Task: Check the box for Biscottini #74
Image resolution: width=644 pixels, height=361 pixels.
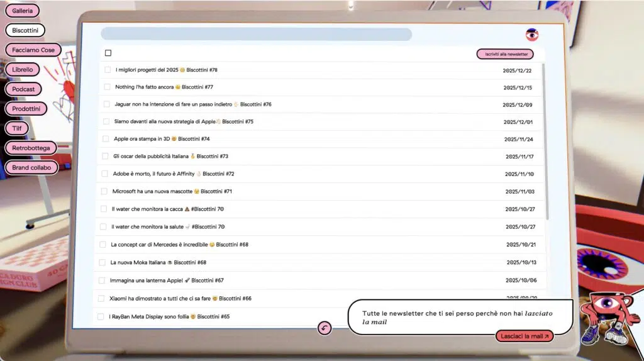Action: 106,139
